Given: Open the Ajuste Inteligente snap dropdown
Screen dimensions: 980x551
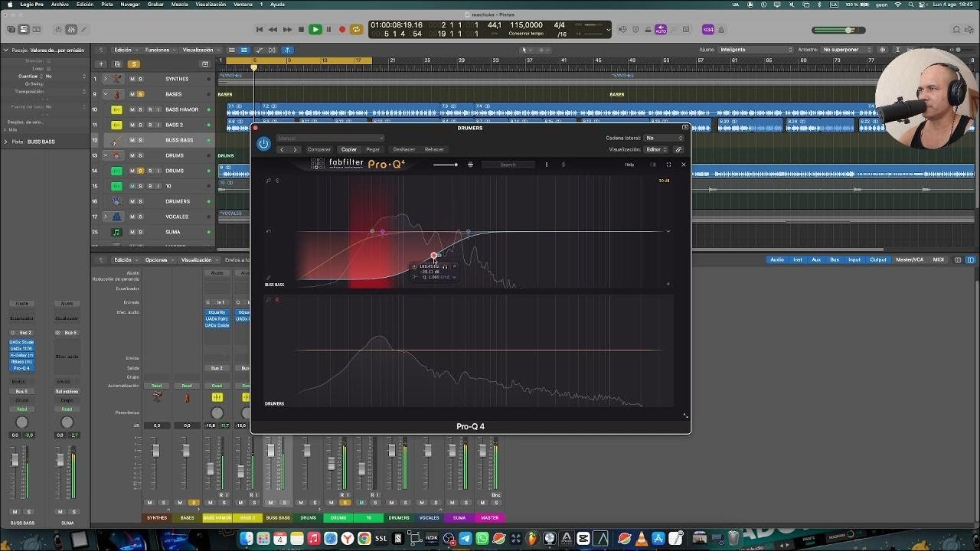Looking at the screenshot, I should click(756, 50).
